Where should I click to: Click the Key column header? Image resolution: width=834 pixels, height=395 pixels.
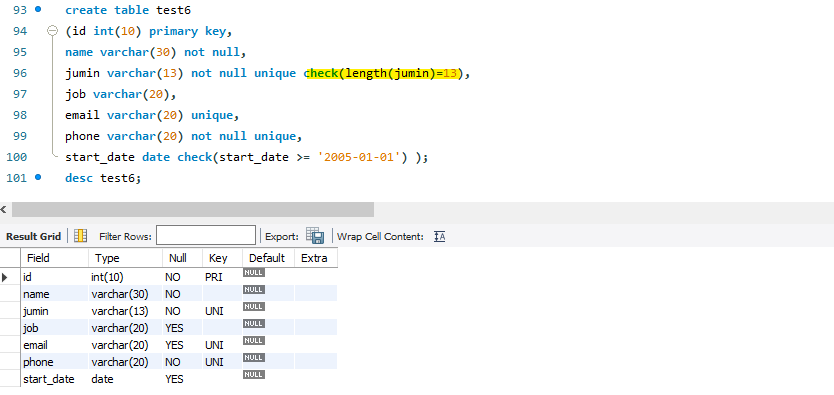click(x=222, y=258)
